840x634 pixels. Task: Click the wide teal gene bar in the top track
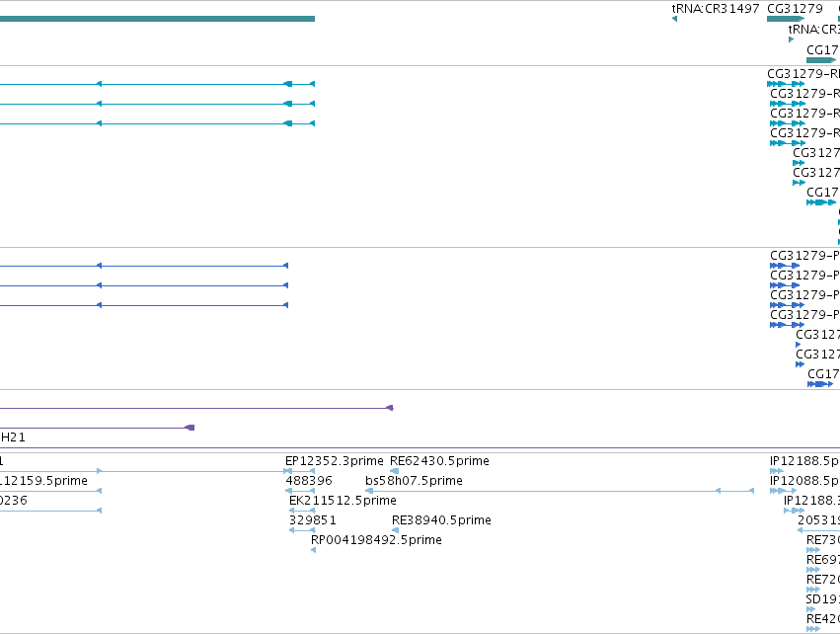pyautogui.click(x=157, y=19)
